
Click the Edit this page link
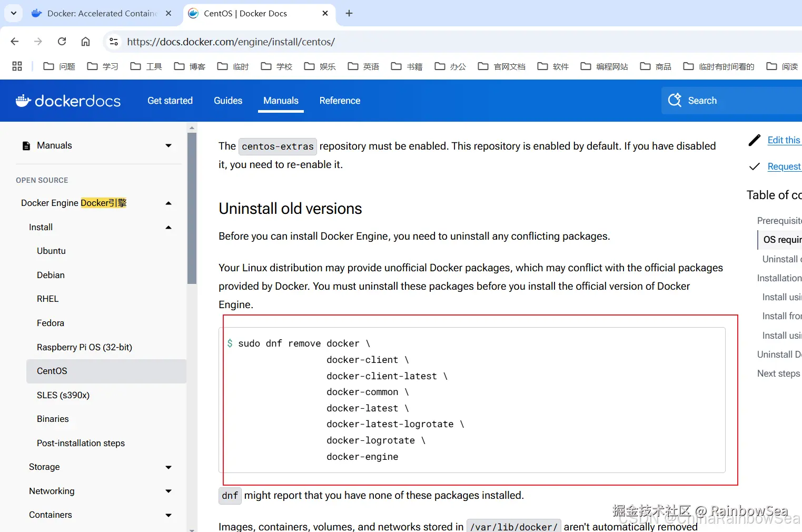(x=784, y=140)
